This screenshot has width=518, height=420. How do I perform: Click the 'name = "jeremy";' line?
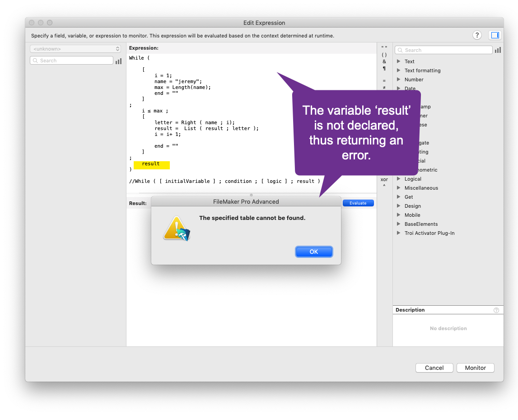coord(178,82)
